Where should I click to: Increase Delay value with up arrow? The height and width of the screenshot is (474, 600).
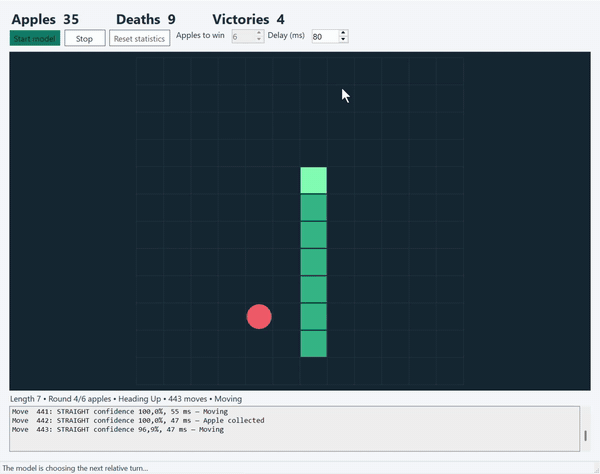343,33
